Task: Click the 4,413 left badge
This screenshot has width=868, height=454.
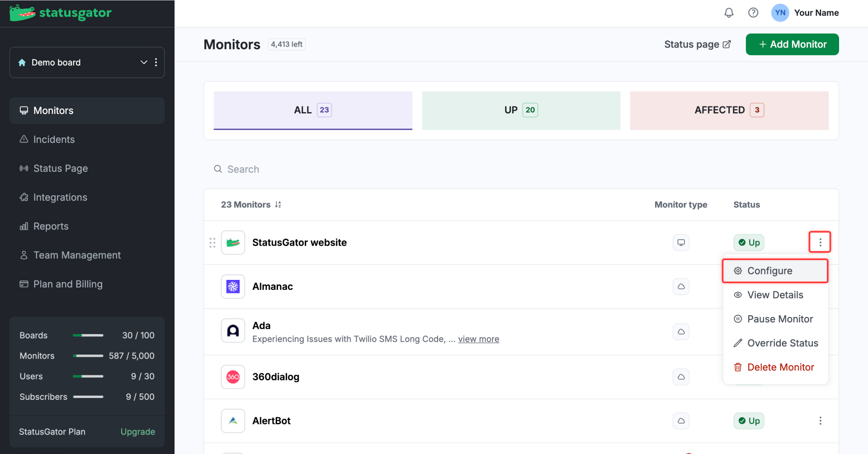Action: (287, 44)
